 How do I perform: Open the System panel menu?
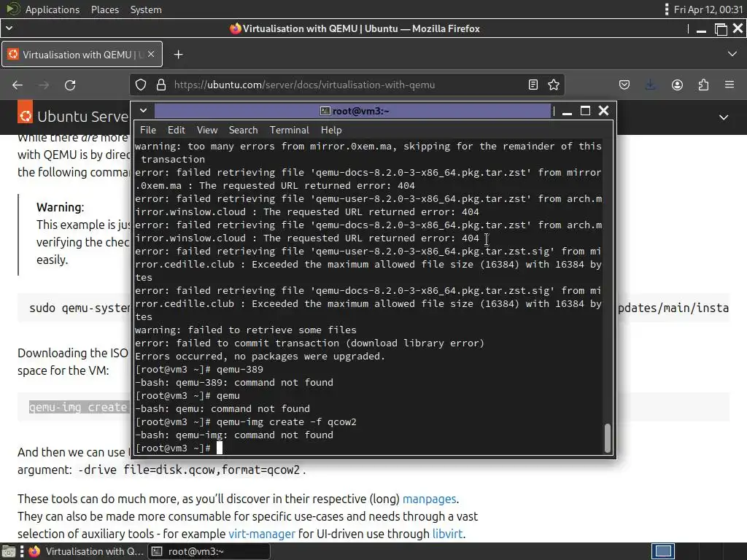(146, 9)
